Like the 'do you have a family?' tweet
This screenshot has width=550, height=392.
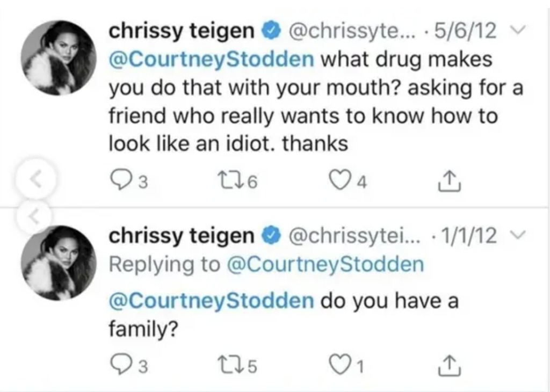(x=340, y=364)
